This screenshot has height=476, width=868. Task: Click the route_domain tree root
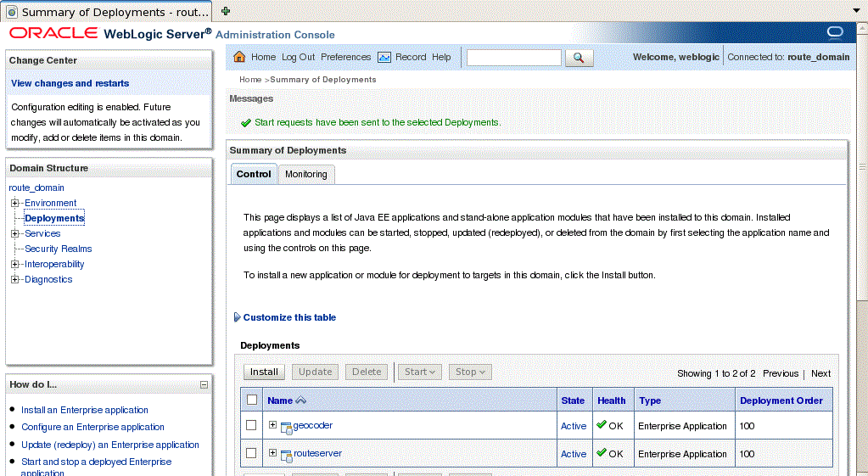click(36, 188)
